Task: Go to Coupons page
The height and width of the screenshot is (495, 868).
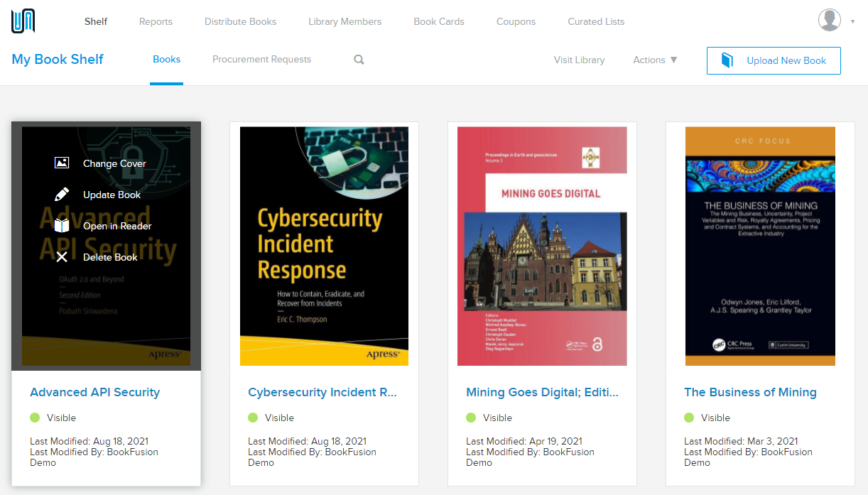Action: (516, 21)
